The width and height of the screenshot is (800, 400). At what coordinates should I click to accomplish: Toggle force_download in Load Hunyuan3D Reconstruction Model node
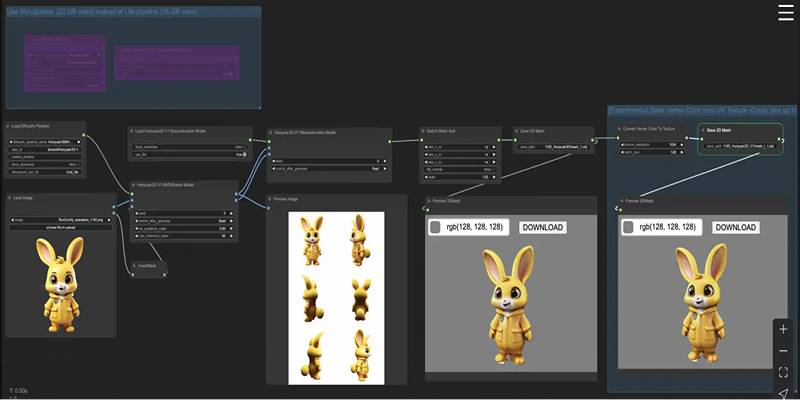tap(190, 146)
